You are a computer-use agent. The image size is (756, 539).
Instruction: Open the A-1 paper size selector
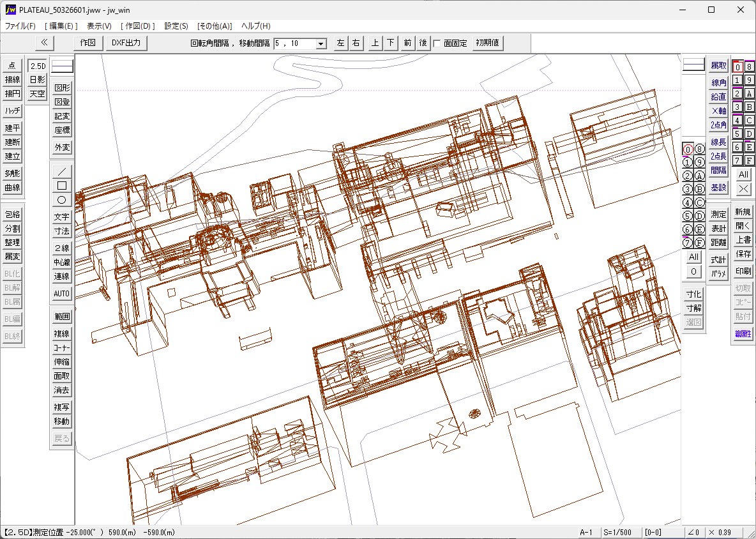click(586, 533)
